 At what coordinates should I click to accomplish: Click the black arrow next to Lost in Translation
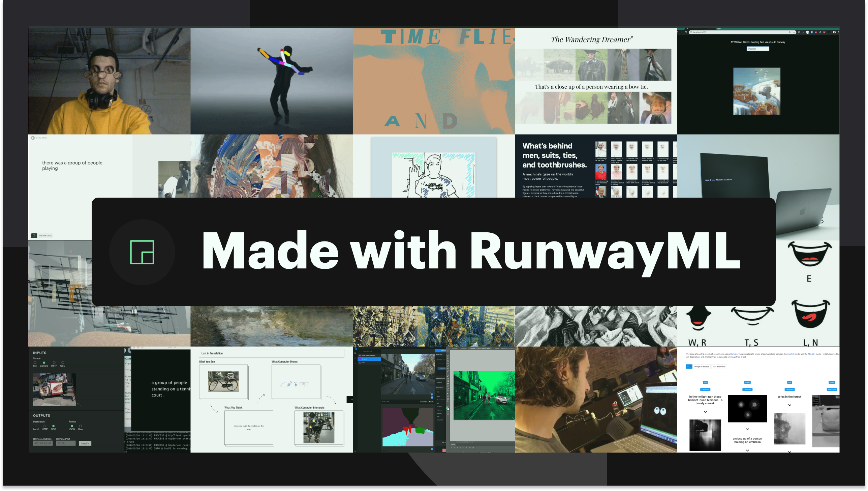click(350, 400)
